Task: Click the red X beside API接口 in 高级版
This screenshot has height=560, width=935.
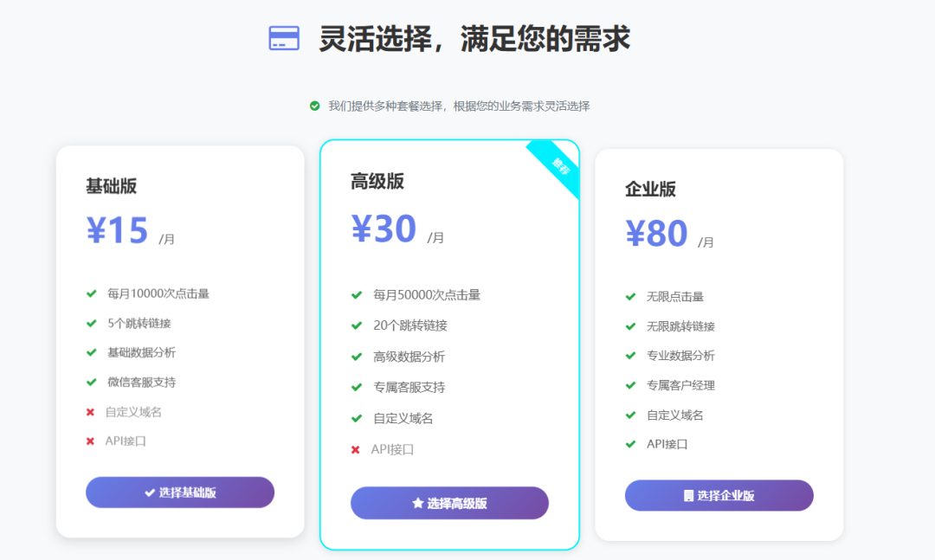Action: pyautogui.click(x=358, y=449)
